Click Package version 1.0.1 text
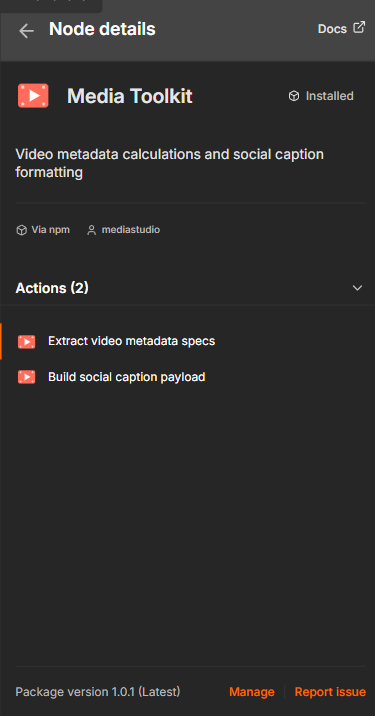 pos(98,692)
